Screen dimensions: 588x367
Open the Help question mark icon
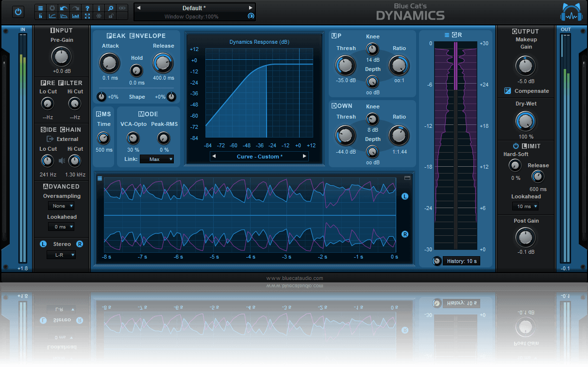pyautogui.click(x=87, y=8)
